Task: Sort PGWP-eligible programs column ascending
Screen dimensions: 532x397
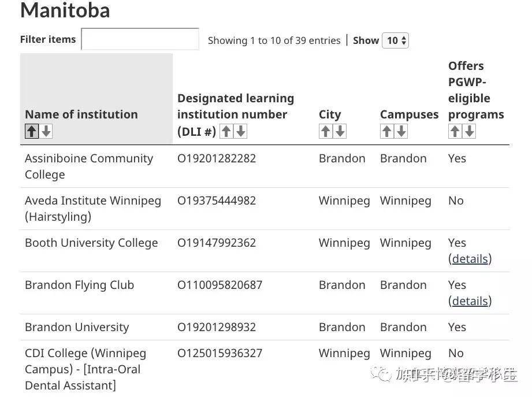Action: click(x=455, y=131)
